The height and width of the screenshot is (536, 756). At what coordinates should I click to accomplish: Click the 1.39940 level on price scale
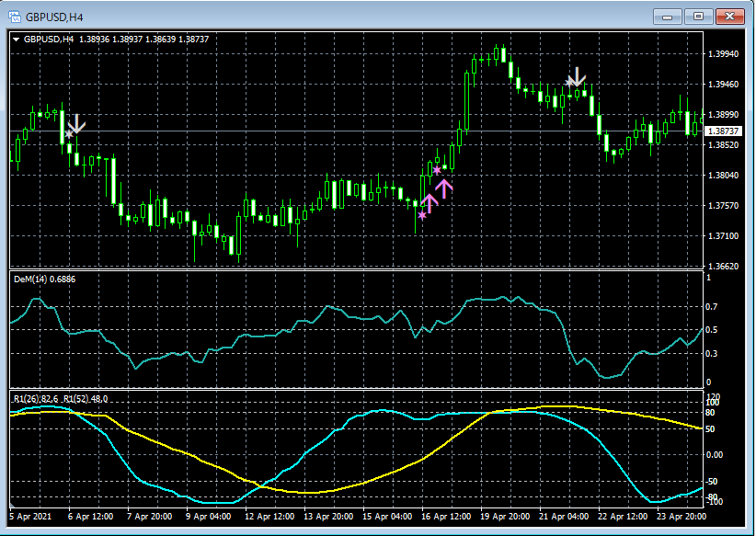(x=724, y=54)
